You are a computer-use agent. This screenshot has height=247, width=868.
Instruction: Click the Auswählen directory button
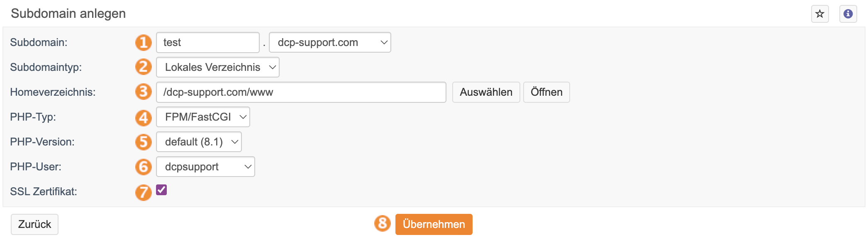[x=486, y=92]
